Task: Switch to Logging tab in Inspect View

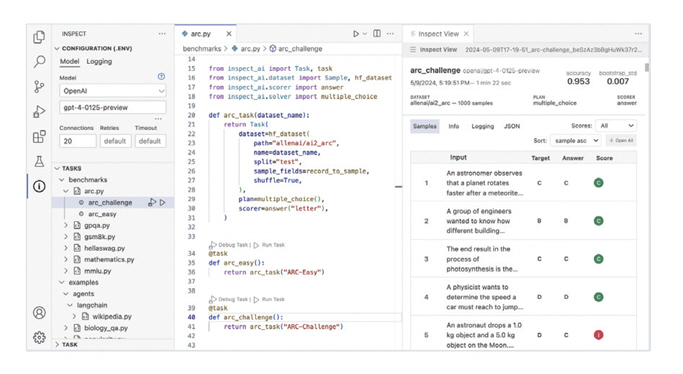Action: [x=483, y=126]
